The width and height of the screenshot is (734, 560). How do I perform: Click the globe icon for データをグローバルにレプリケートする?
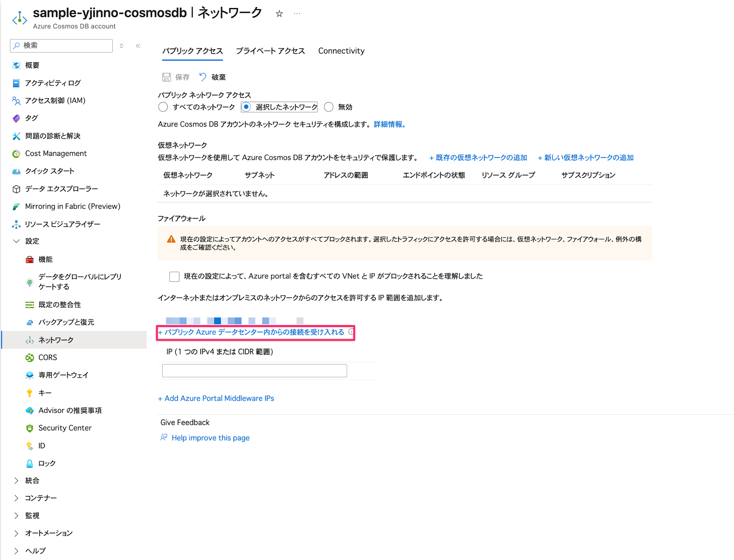click(x=30, y=282)
